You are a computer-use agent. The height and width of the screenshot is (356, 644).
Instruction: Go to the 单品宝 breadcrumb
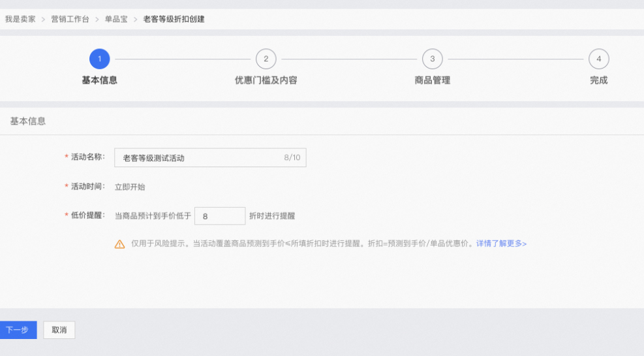pyautogui.click(x=116, y=19)
